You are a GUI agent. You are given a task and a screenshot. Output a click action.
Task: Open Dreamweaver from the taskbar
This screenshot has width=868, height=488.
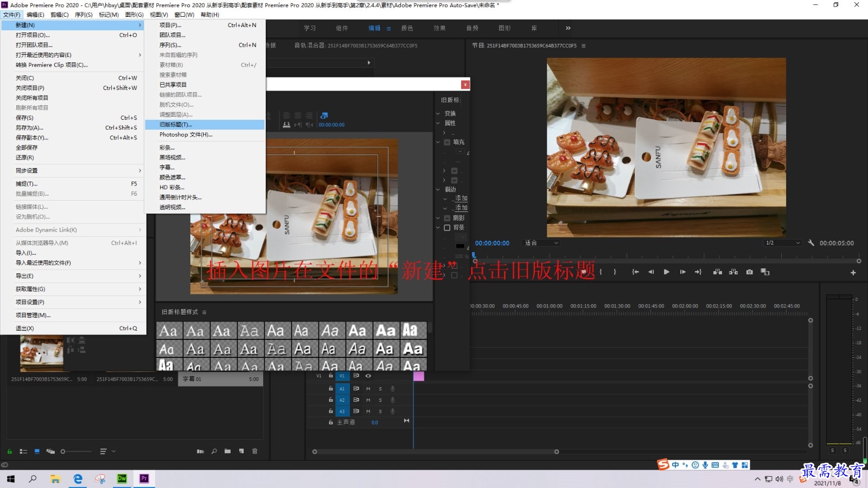coord(122,479)
